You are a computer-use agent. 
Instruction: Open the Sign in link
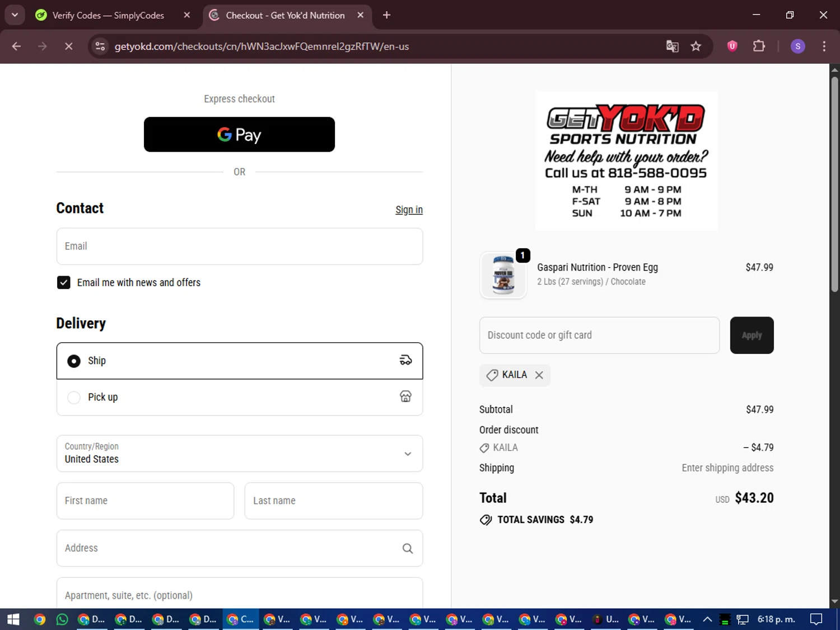pos(409,209)
